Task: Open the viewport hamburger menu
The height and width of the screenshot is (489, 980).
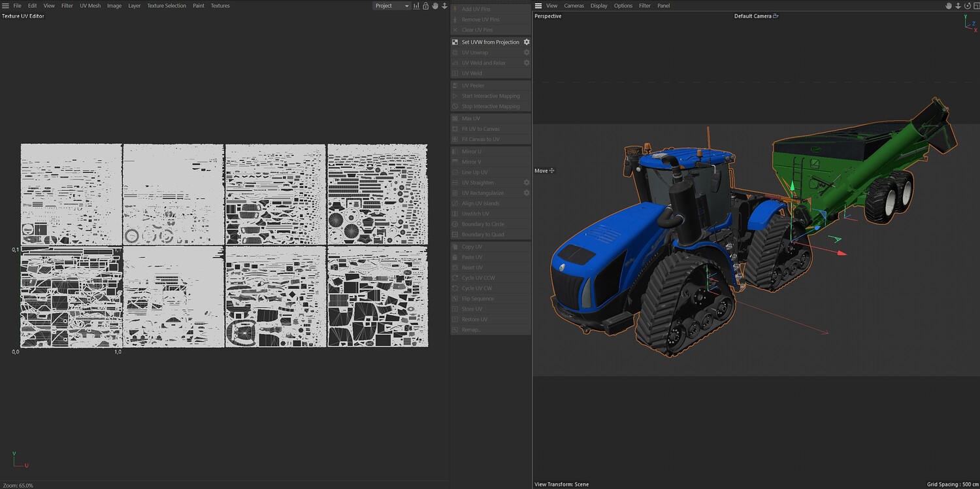Action: 538,6
